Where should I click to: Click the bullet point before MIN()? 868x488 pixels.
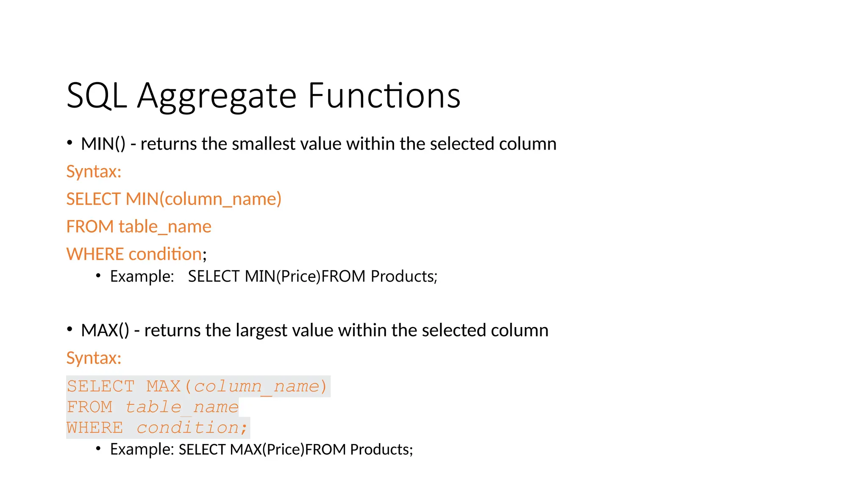70,143
